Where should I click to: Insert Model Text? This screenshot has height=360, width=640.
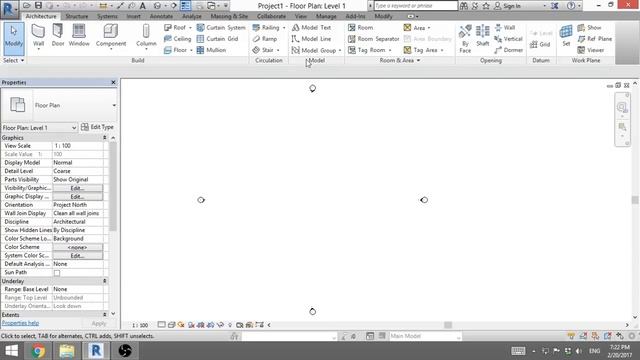(x=311, y=28)
